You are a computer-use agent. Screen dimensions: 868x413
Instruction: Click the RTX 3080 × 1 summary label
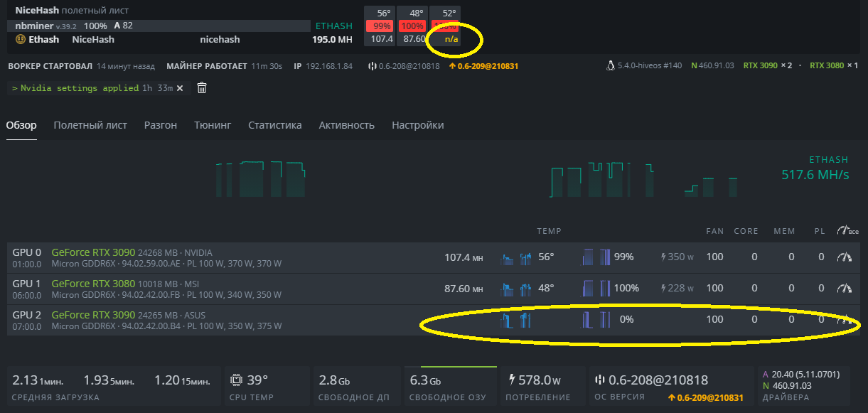[x=834, y=66]
